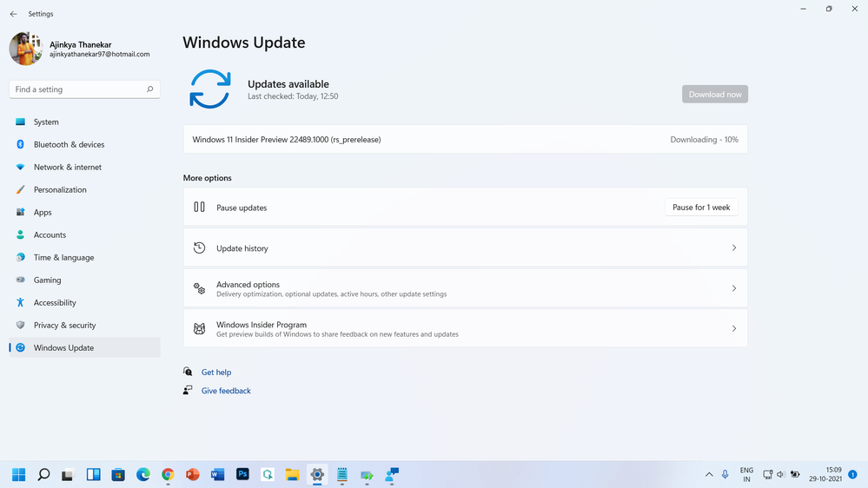Click the Settings gear on the taskbar

point(317,475)
